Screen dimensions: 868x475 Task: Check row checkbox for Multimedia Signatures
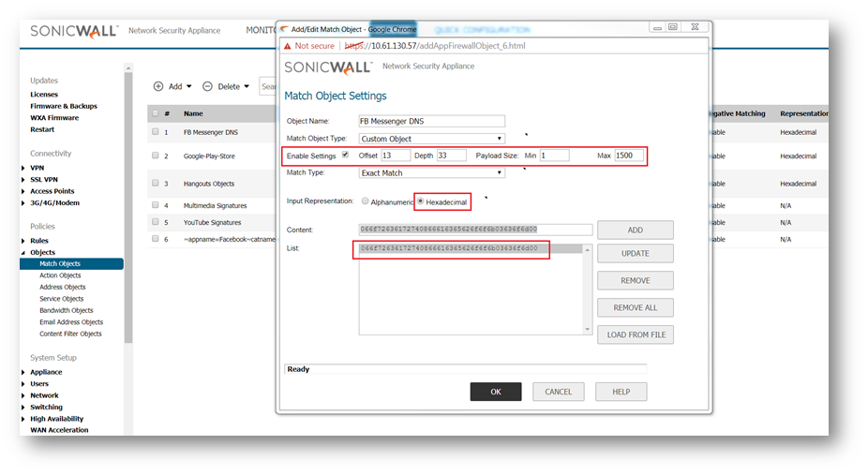click(156, 205)
